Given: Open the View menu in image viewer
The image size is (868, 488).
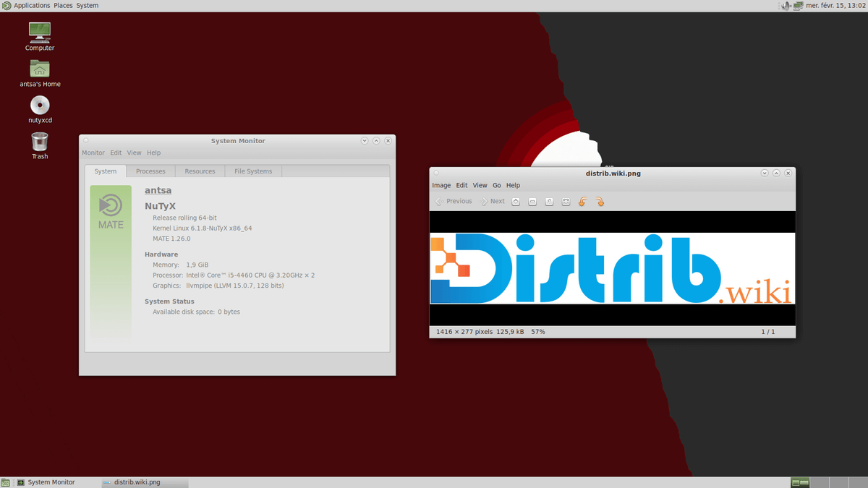Looking at the screenshot, I should click(x=480, y=186).
